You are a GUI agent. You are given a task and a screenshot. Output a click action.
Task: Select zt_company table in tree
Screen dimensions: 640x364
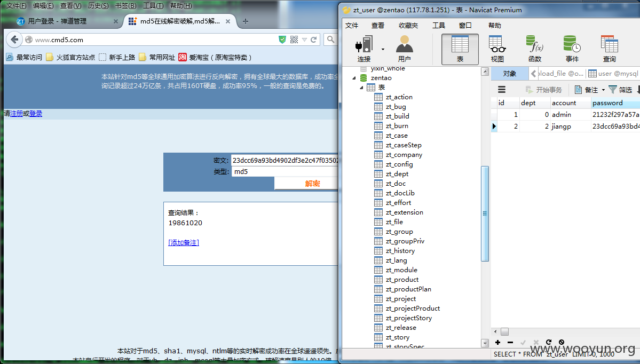[x=404, y=155]
